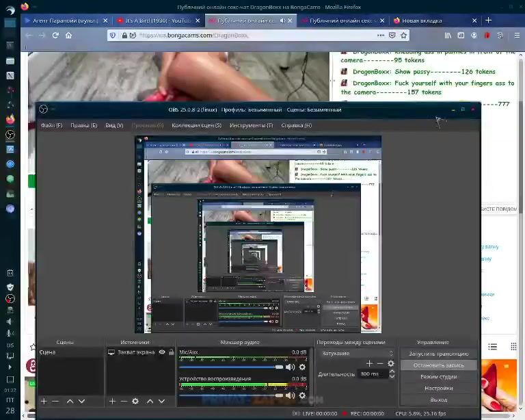Open the Инструменты menu in OBS
The image size is (525, 420).
(251, 125)
